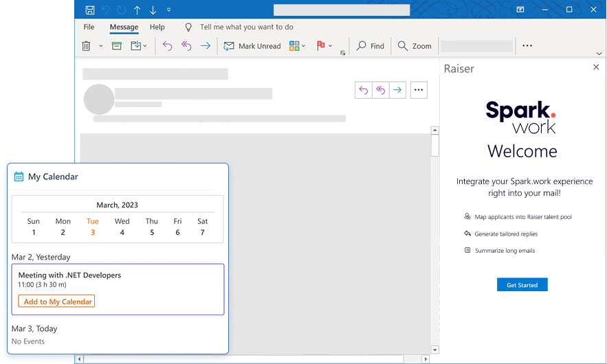
Task: Select Thu 5 in calendar
Action: (152, 227)
